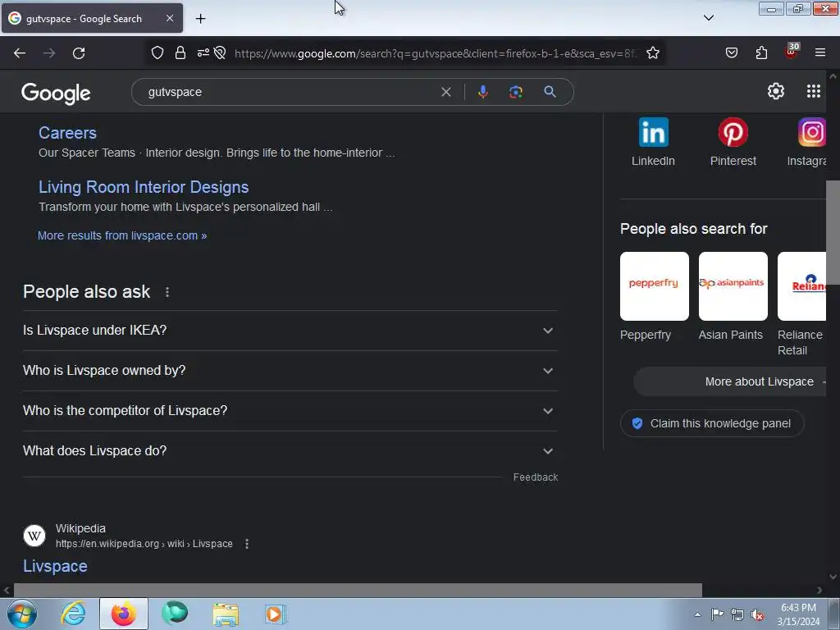The image size is (840, 630).
Task: Click the padlock site security icon
Action: 180,53
